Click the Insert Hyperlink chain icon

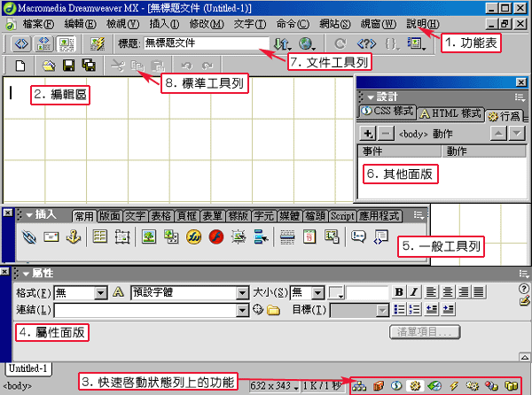pos(29,236)
